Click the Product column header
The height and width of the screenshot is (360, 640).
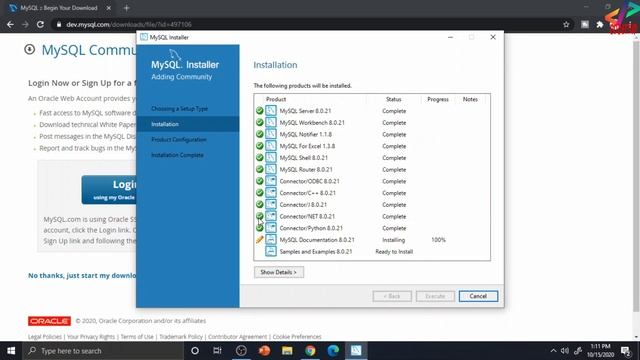click(276, 99)
